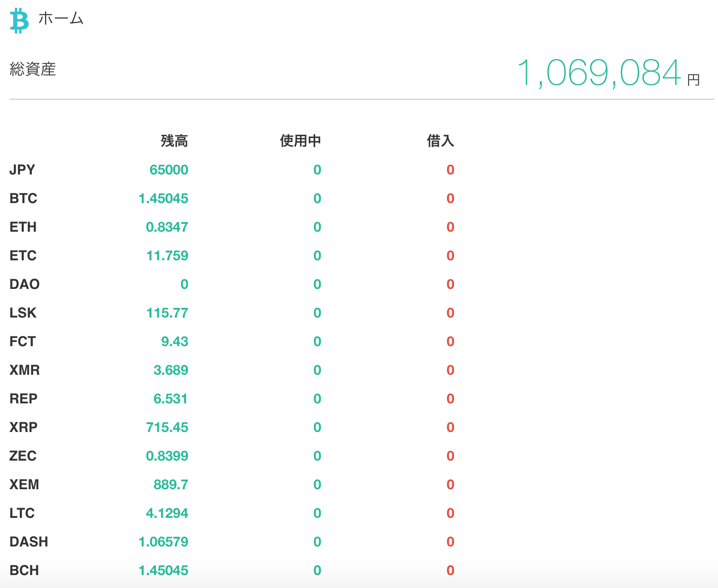718x588 pixels.
Task: Click the LSK 借入 value
Action: [450, 312]
